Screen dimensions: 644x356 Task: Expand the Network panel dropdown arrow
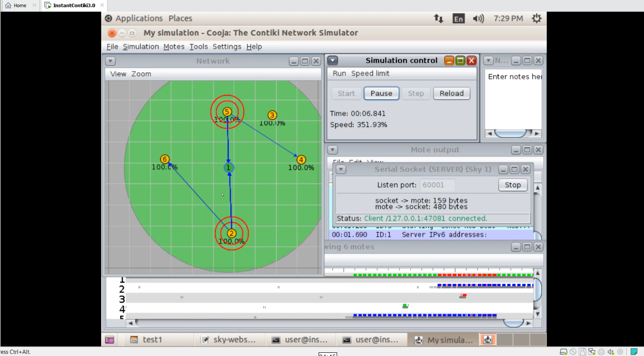tap(110, 61)
